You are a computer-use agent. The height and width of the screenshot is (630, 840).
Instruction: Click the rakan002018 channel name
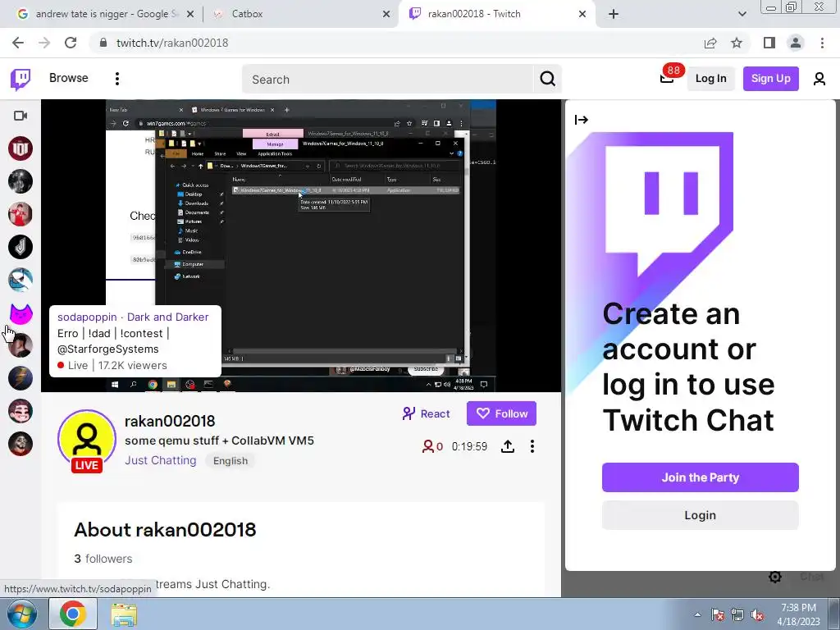[x=170, y=421]
